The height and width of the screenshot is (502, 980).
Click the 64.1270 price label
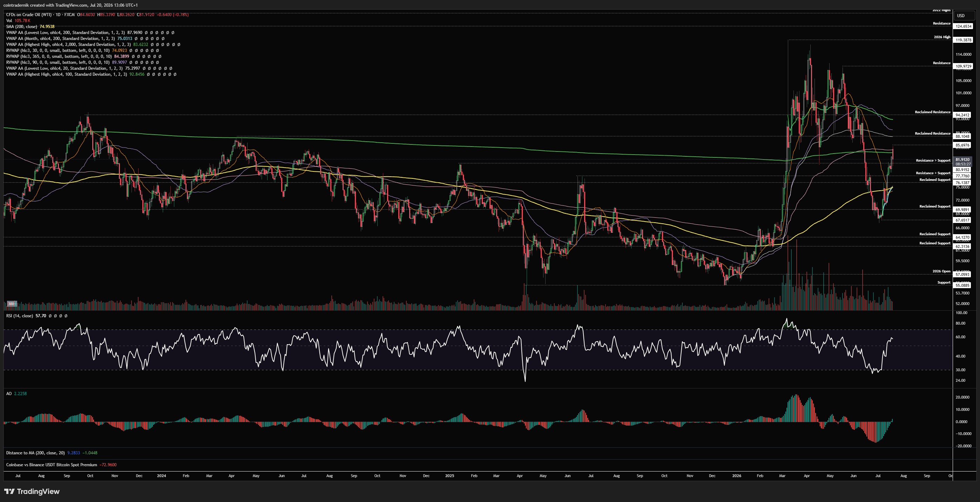pos(962,237)
